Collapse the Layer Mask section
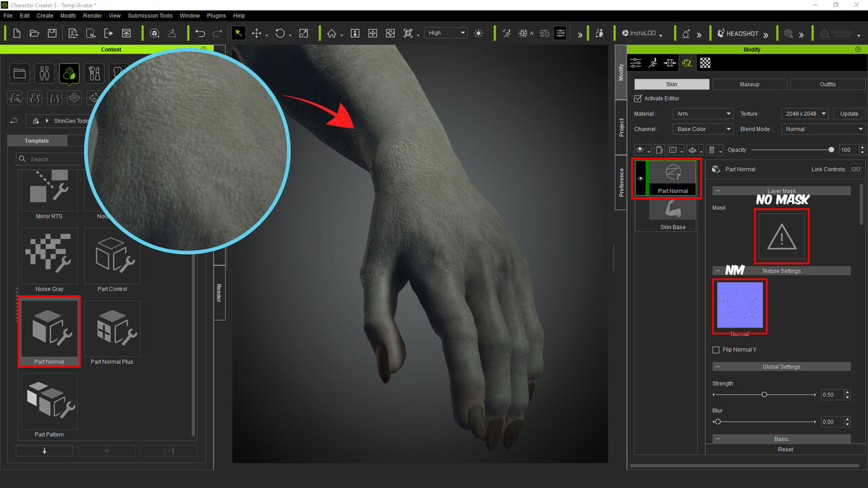This screenshot has width=868, height=488. click(717, 191)
